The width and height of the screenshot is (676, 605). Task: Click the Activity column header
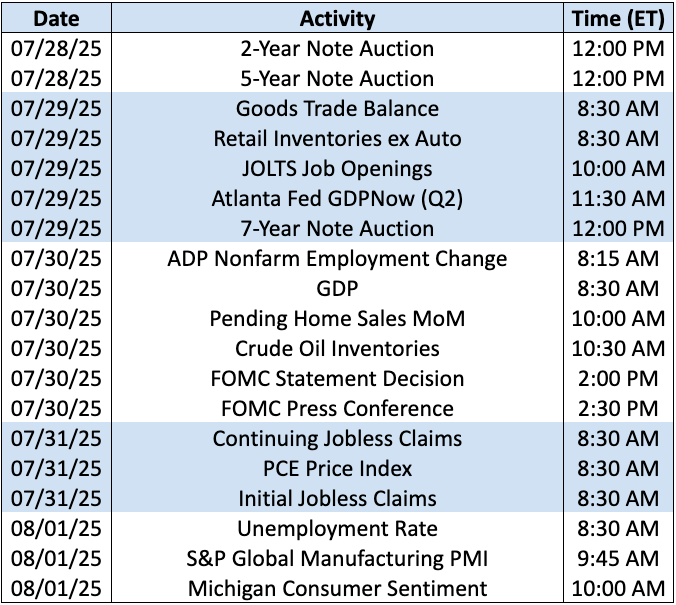pyautogui.click(x=337, y=19)
